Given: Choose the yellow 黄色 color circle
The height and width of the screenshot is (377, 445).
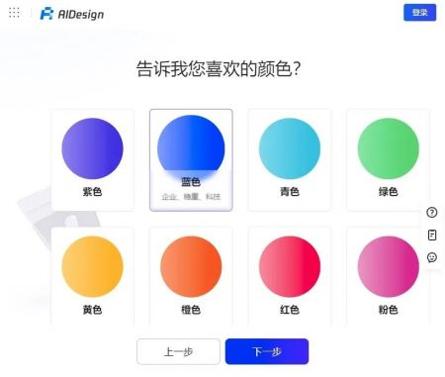Looking at the screenshot, I should pyautogui.click(x=92, y=267).
